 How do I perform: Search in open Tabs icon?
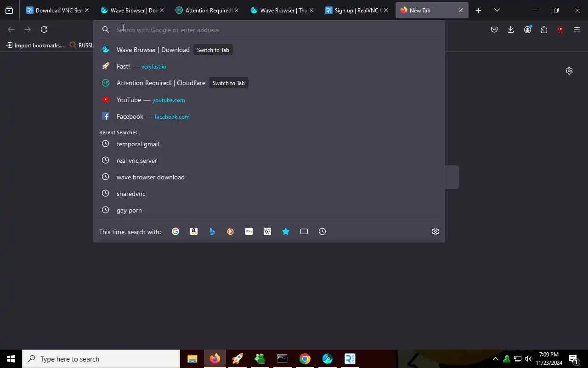pyautogui.click(x=304, y=231)
